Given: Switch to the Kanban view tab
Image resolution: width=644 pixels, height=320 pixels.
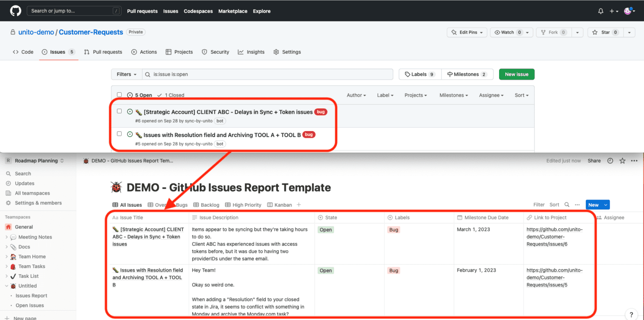Looking at the screenshot, I should pyautogui.click(x=279, y=205).
